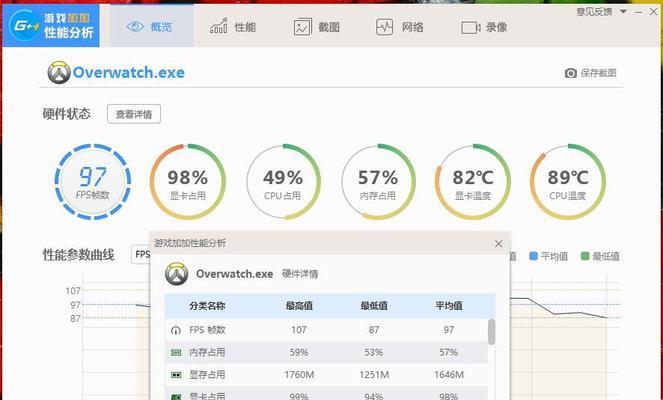Viewport: 663px width, 400px height.
Task: Click the 硬件状态 section heading
Action: pos(66,114)
